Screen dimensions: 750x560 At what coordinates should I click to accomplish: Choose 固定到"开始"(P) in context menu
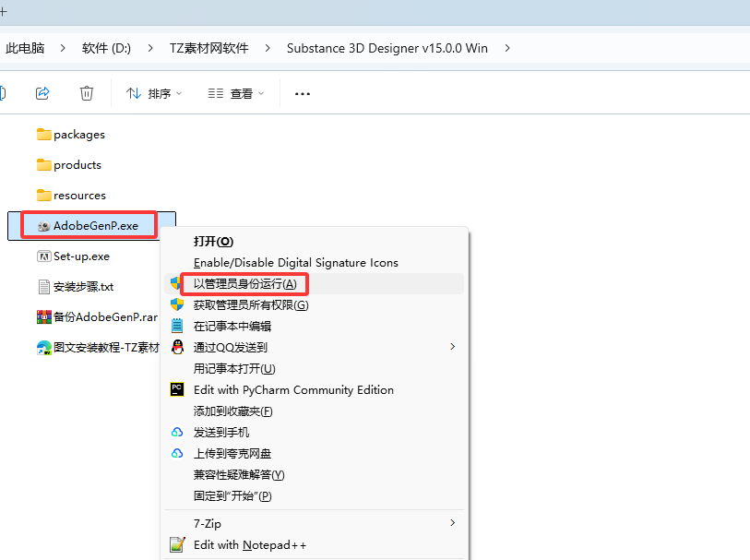click(314, 496)
